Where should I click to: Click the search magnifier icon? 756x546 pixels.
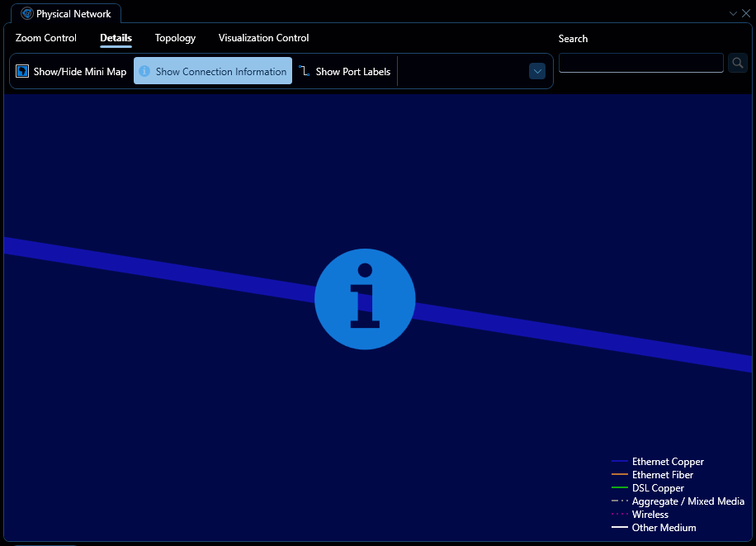(736, 62)
